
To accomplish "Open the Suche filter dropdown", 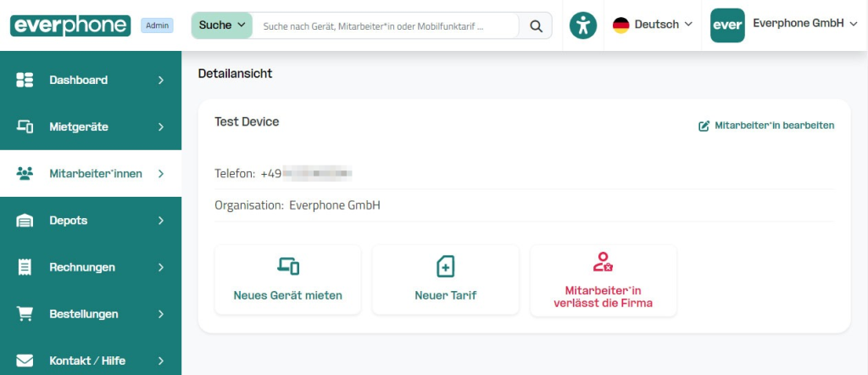I will (222, 25).
